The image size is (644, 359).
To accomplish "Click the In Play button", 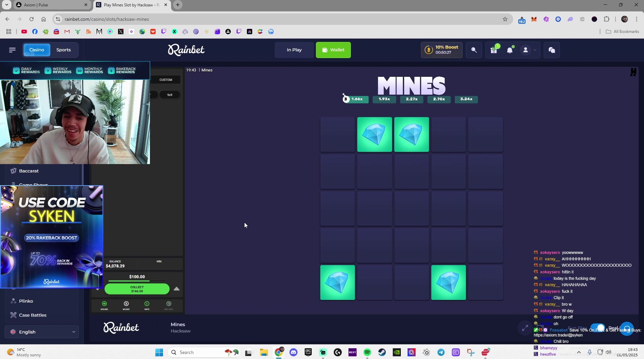I will point(294,50).
